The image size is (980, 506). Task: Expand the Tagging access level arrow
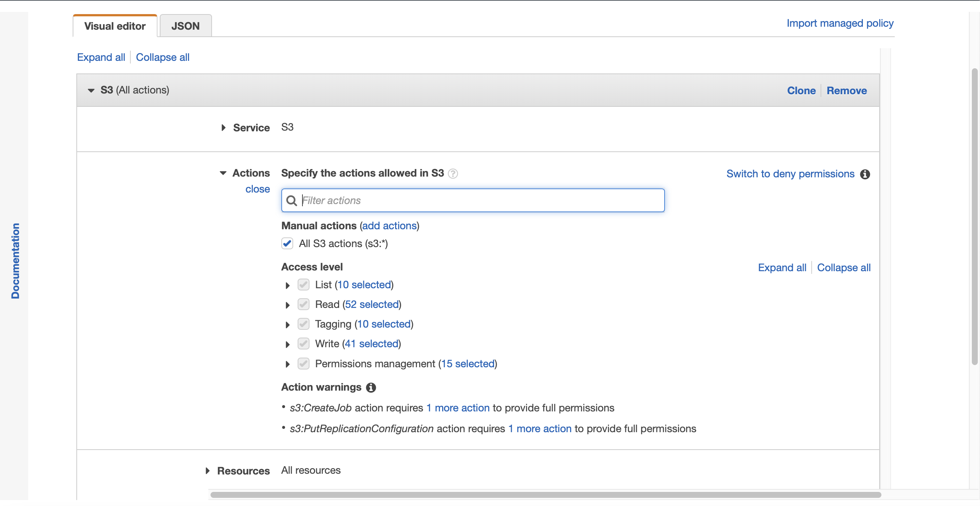[287, 325]
